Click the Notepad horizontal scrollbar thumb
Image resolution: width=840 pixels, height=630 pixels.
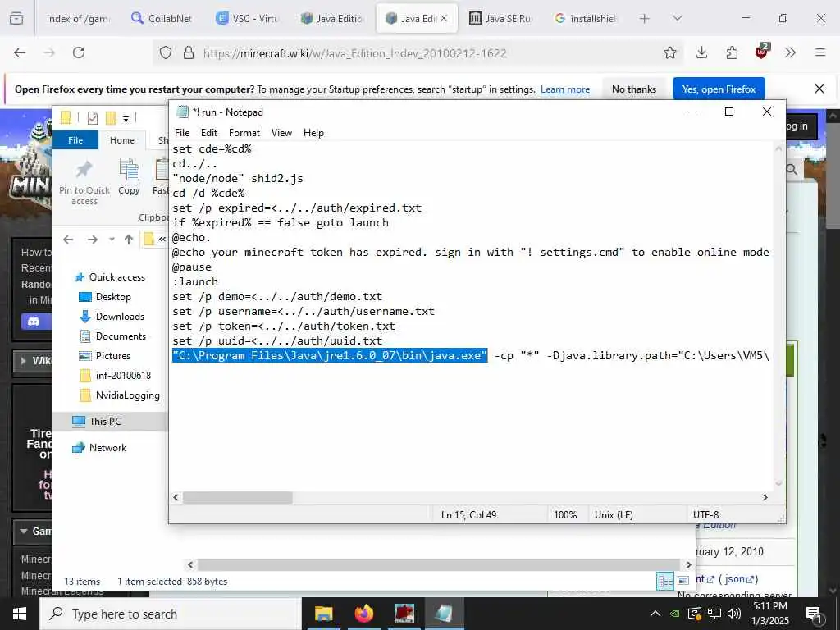click(238, 498)
